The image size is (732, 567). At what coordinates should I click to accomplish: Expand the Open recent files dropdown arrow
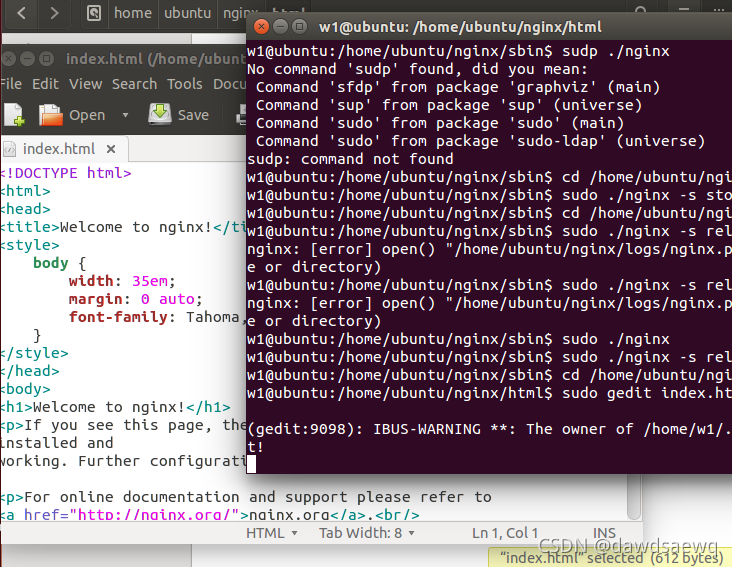[x=125, y=115]
